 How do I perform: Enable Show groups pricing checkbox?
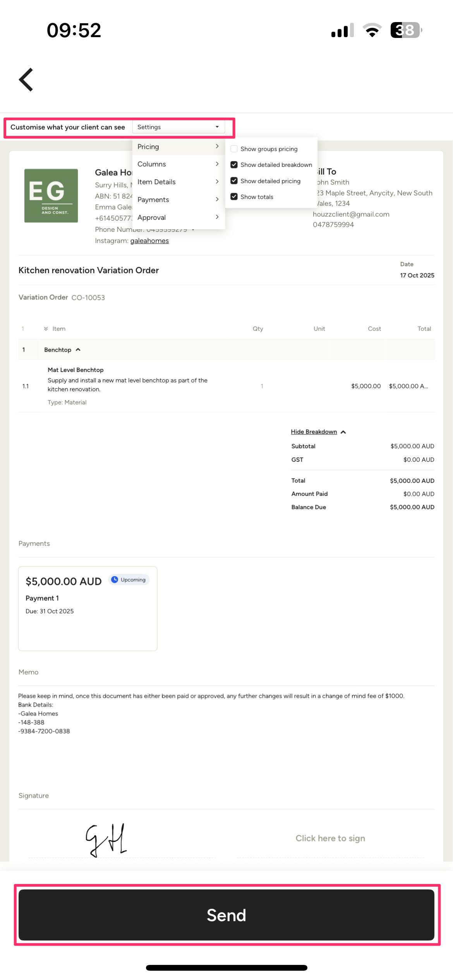pos(234,149)
